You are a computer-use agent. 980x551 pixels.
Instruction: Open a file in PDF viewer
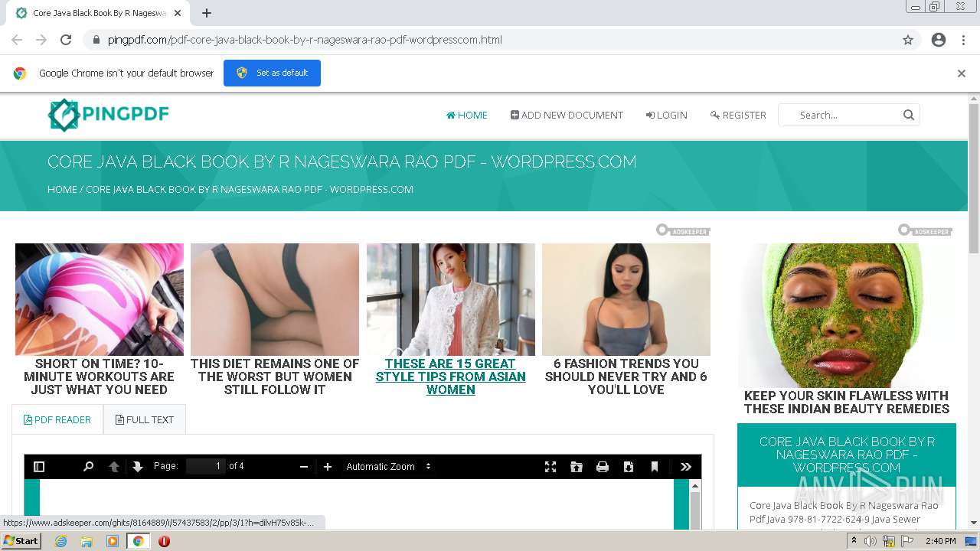point(577,467)
